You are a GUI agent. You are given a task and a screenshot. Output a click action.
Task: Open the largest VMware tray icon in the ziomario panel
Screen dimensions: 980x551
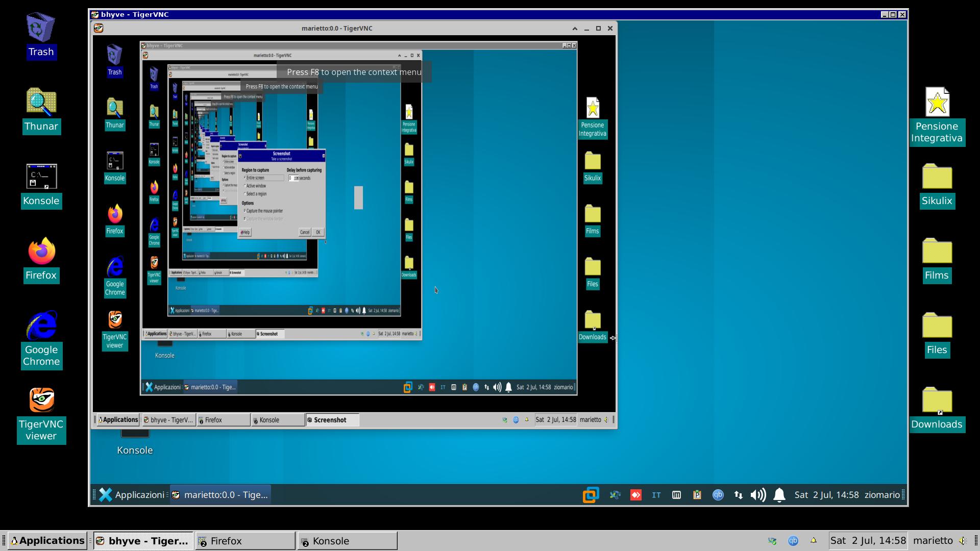point(591,495)
